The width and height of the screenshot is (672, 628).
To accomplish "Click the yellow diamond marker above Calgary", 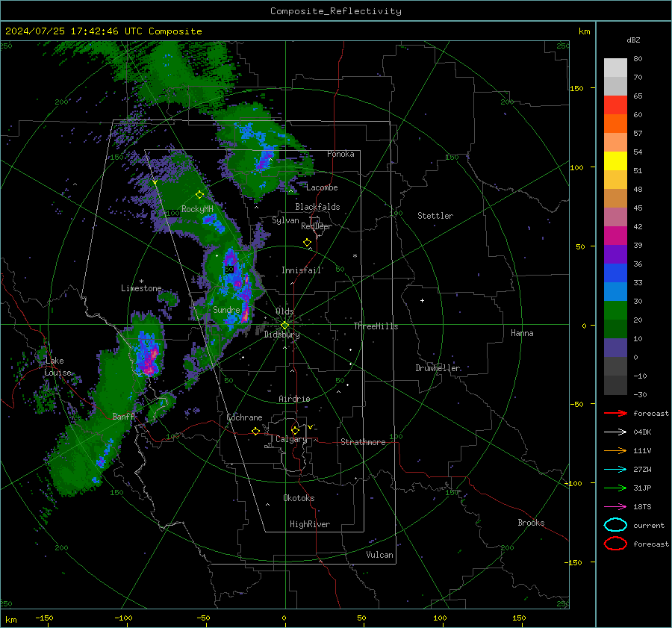I will tap(295, 430).
